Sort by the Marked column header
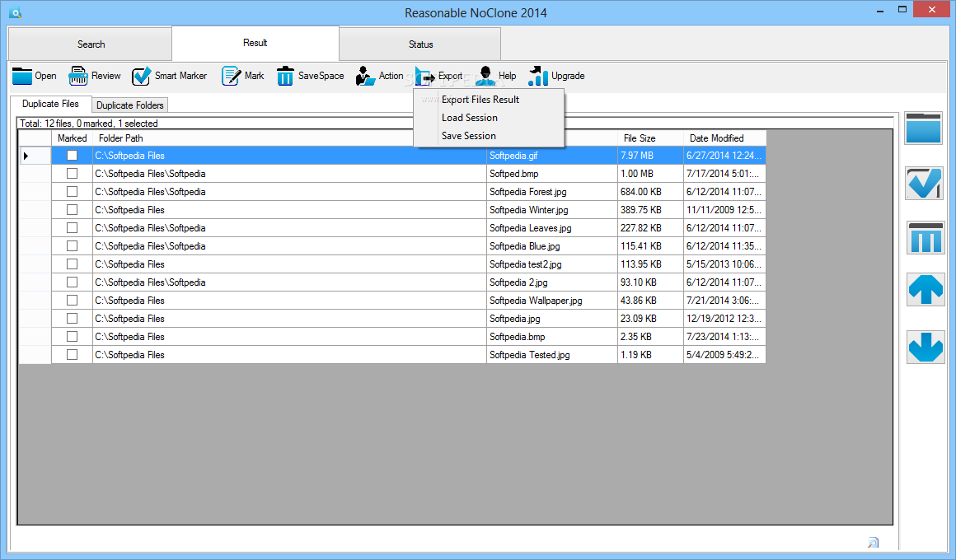Screen dimensions: 956x560 pyautogui.click(x=72, y=138)
